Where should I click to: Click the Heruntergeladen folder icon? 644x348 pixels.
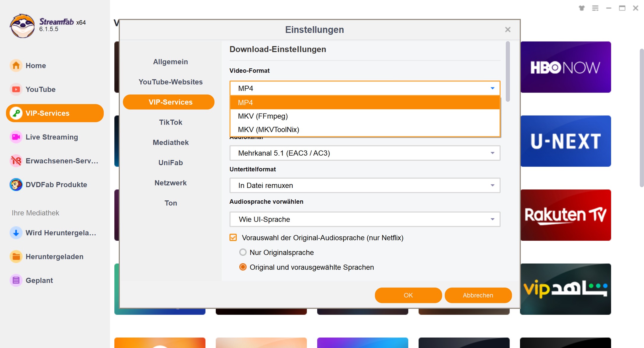[x=16, y=256]
